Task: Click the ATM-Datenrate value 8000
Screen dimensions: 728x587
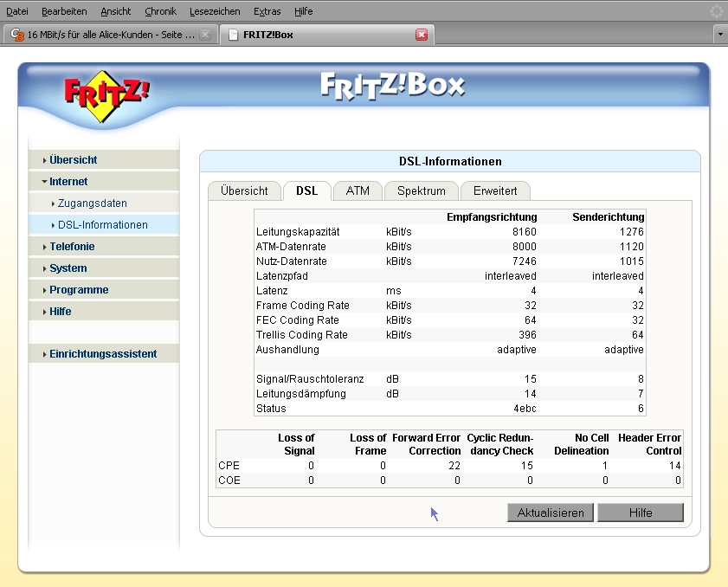Action: coord(525,247)
